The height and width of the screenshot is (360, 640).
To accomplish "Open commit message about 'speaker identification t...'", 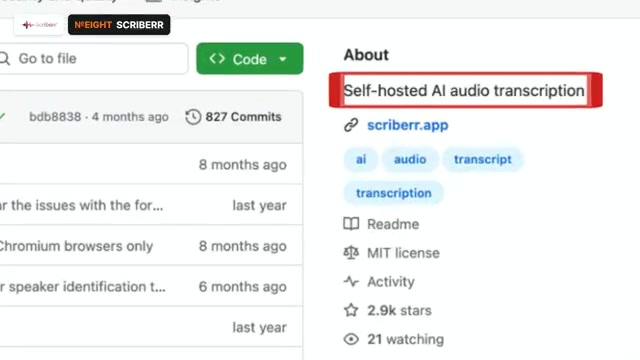I will click(83, 287).
